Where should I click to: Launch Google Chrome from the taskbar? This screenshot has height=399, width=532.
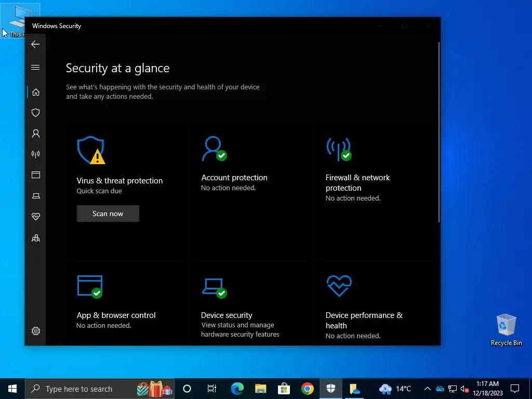[x=308, y=389]
